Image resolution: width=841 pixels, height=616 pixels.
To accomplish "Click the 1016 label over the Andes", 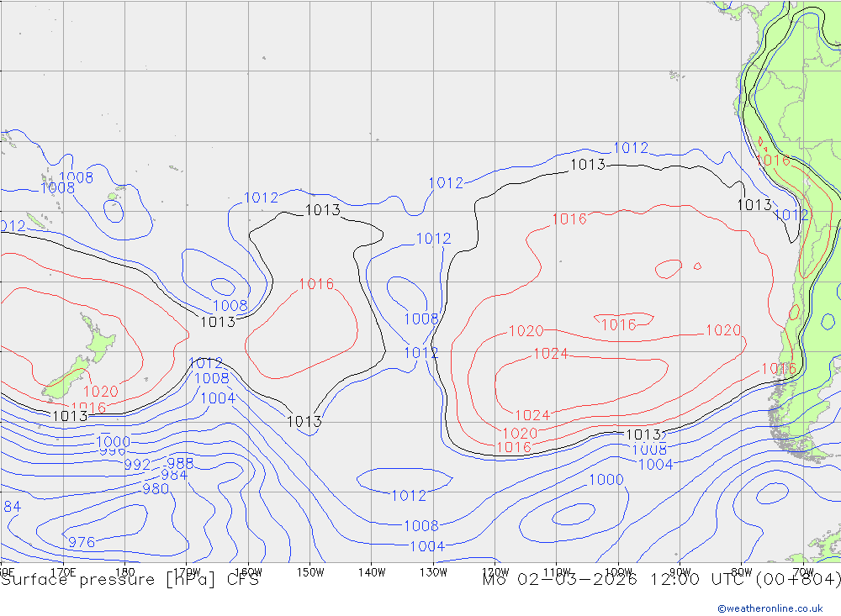I will coord(774,160).
